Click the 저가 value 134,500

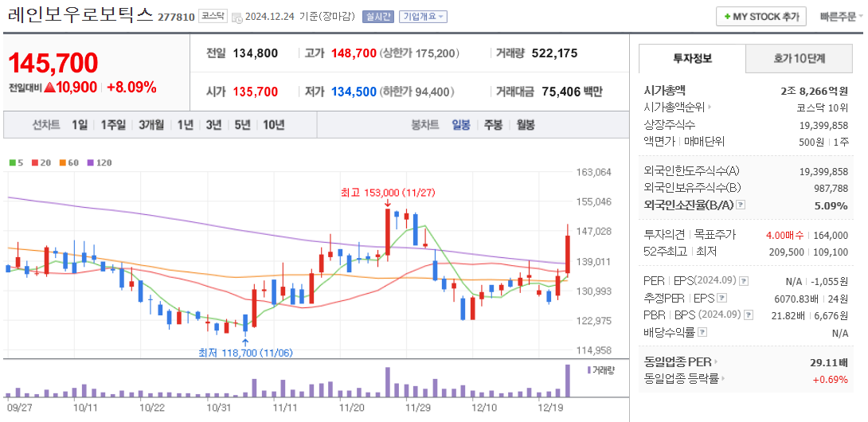pos(354,92)
